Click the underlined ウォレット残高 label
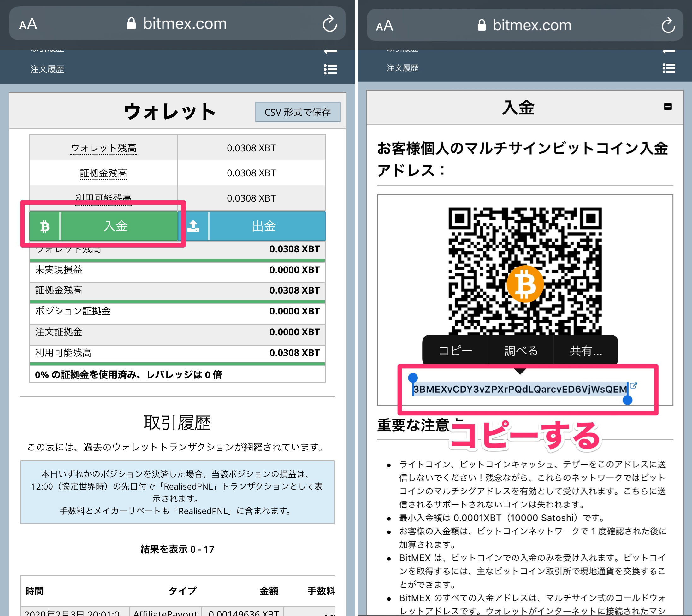 click(x=104, y=148)
